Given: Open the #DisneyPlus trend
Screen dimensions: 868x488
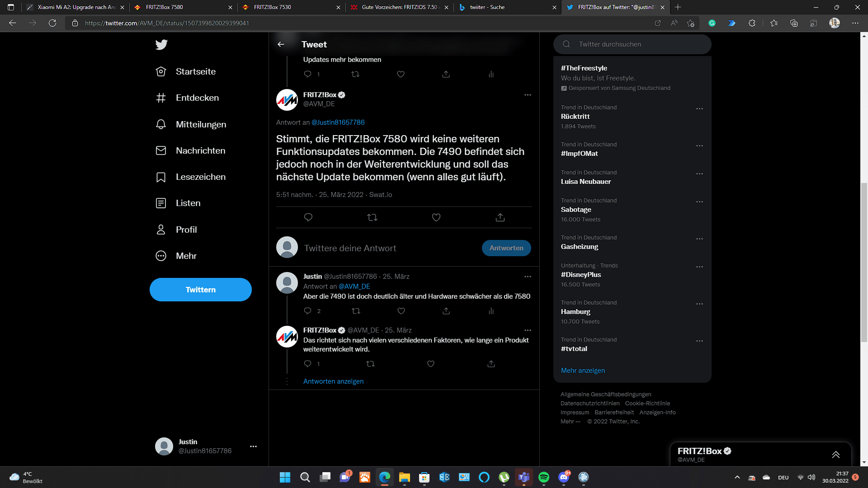Looking at the screenshot, I should tap(581, 275).
